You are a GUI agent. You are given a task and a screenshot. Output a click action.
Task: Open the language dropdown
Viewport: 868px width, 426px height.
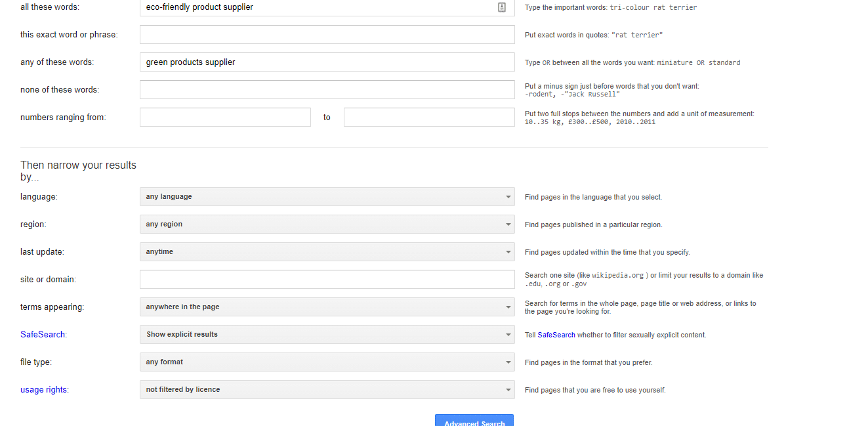(x=327, y=197)
